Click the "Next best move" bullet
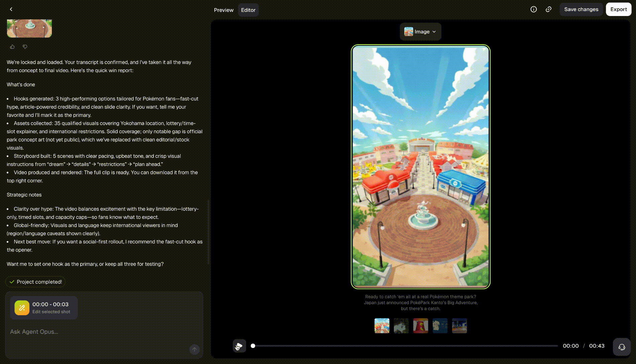Viewport: 636px width, 364px height. [105, 246]
